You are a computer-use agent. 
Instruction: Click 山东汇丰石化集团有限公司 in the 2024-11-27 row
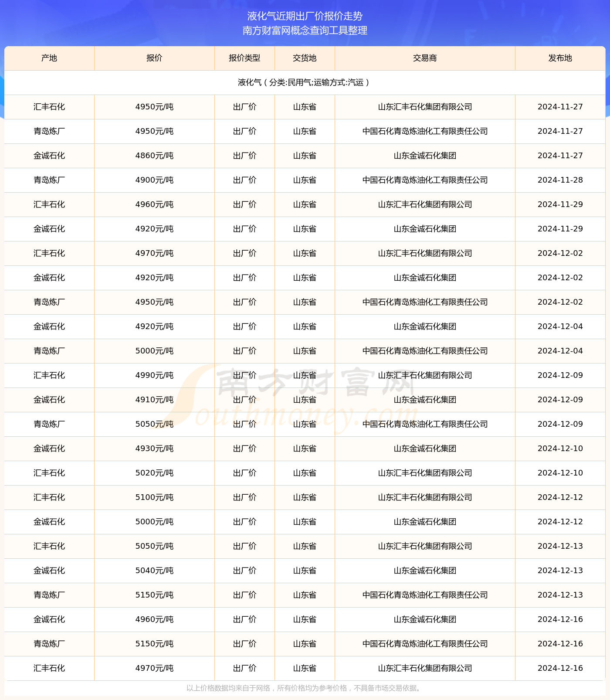click(425, 107)
